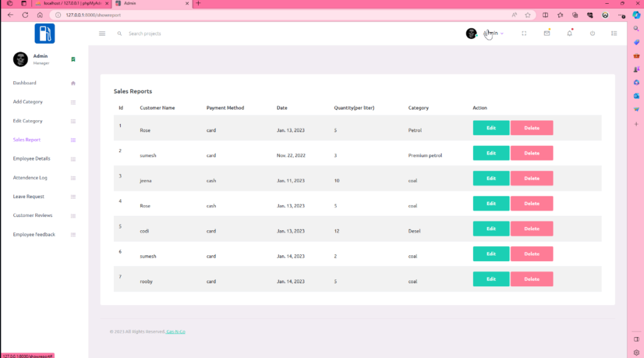The height and width of the screenshot is (358, 644).
Task: Click the list icon next to Attendence Log
Action: click(x=73, y=178)
